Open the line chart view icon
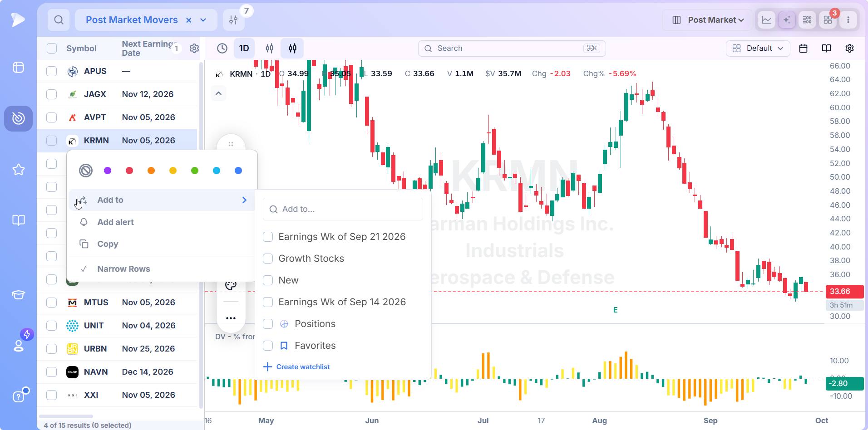The height and width of the screenshot is (430, 868). click(x=766, y=20)
